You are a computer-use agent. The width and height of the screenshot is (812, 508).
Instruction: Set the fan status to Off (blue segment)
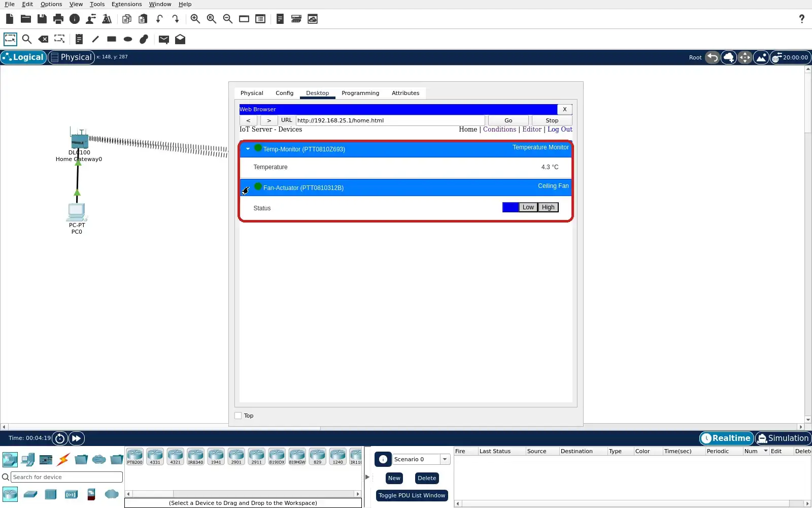(511, 207)
